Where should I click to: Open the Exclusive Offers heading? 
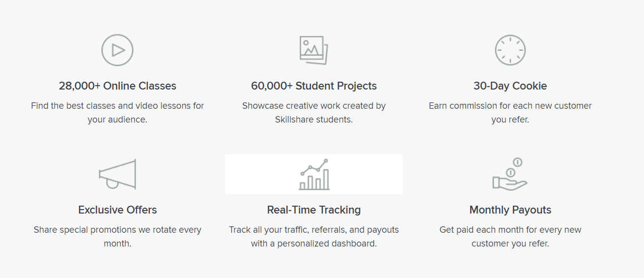(x=117, y=210)
